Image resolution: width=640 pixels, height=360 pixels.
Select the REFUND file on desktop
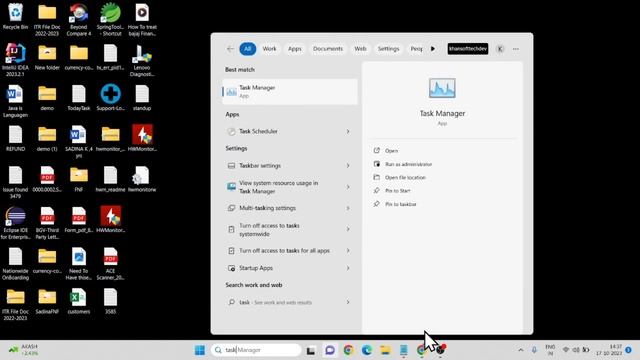(x=15, y=138)
